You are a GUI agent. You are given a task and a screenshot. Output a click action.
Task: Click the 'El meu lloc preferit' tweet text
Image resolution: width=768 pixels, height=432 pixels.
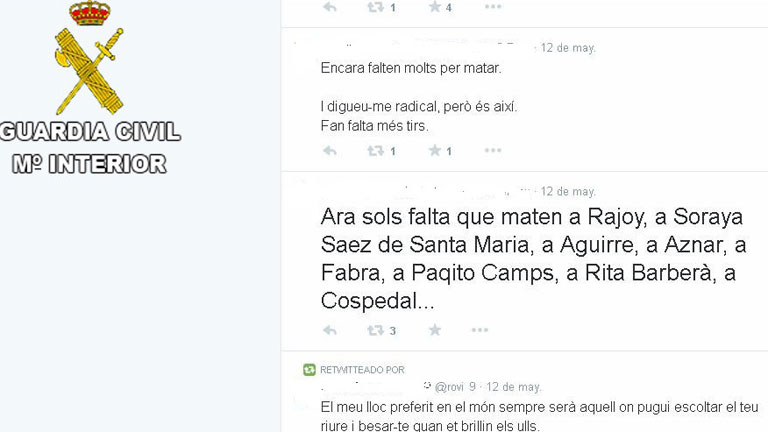[539, 416]
